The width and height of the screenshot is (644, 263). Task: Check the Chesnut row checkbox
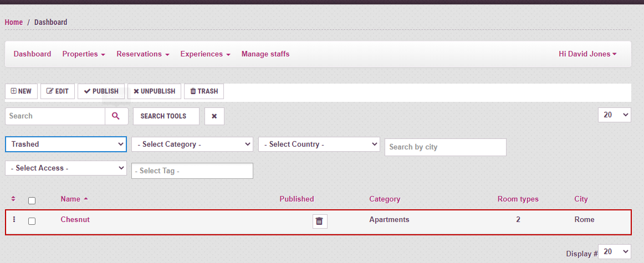click(32, 221)
